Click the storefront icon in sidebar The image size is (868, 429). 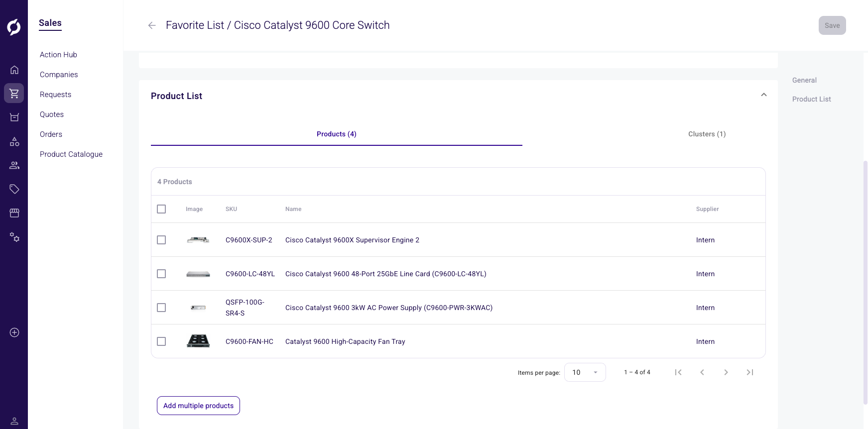click(14, 213)
